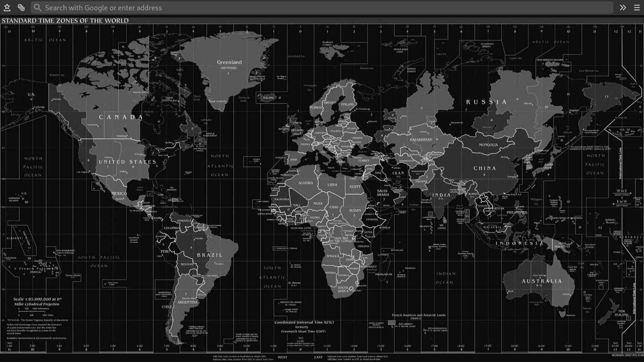Click the 'Greenwich Mean Time (GMT)' caption
This screenshot has width=644, height=362.
(304, 331)
